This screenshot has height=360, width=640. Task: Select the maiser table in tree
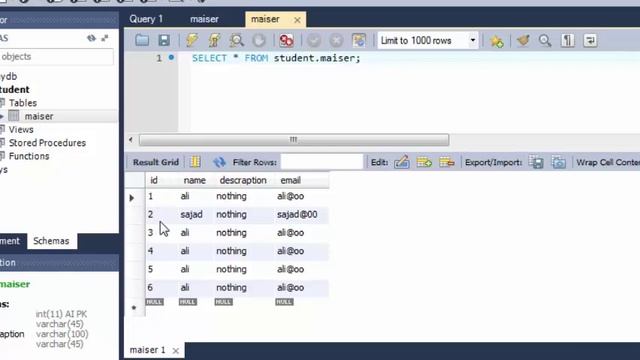[x=39, y=116]
